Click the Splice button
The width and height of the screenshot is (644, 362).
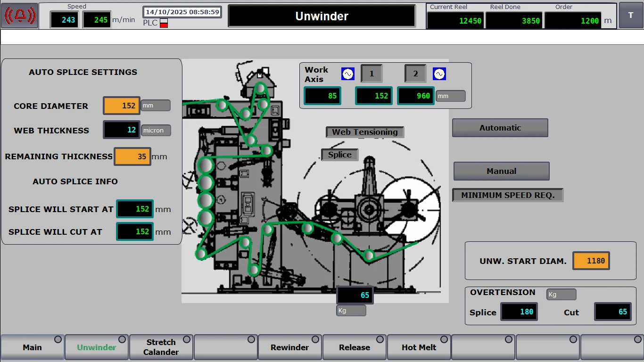pyautogui.click(x=340, y=155)
